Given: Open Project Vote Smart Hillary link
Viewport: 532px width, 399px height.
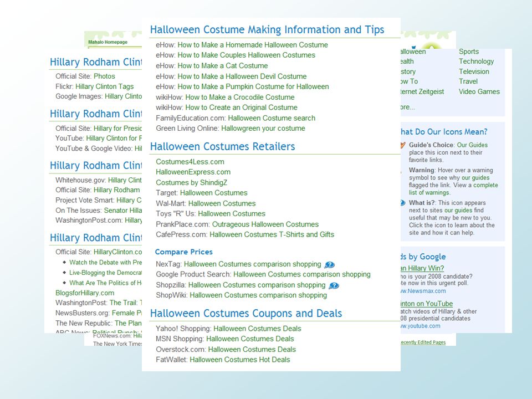Looking at the screenshot, I should 129,200.
